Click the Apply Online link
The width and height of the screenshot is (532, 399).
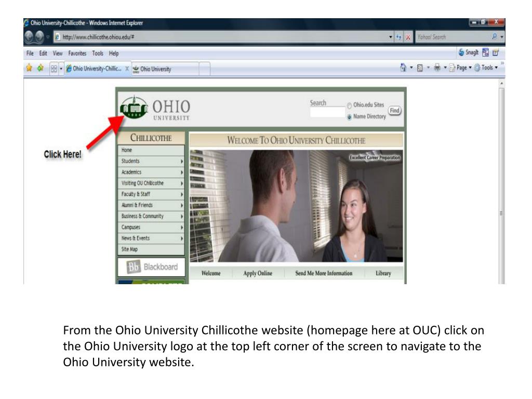[258, 273]
